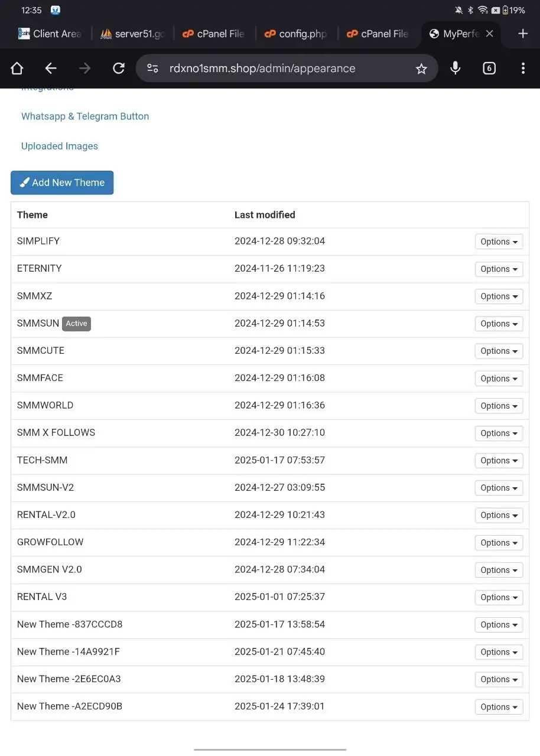540x756 pixels.
Task: Switch to the config.php tab
Action: click(297, 34)
